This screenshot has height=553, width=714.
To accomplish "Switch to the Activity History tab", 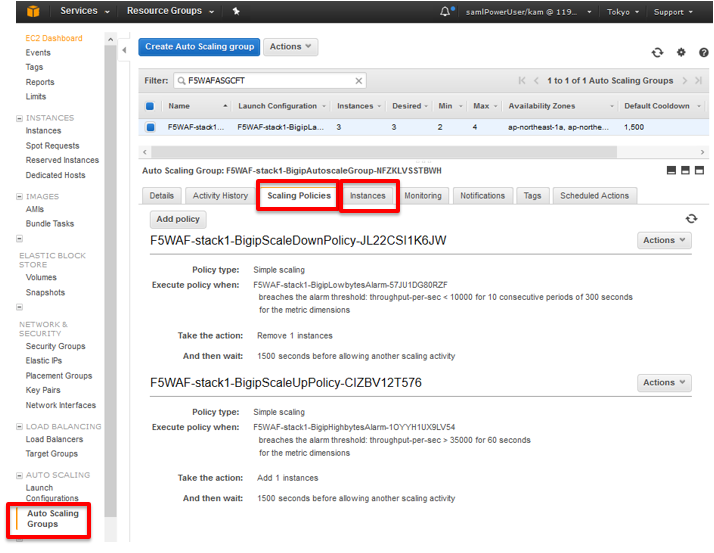I will tap(220, 196).
